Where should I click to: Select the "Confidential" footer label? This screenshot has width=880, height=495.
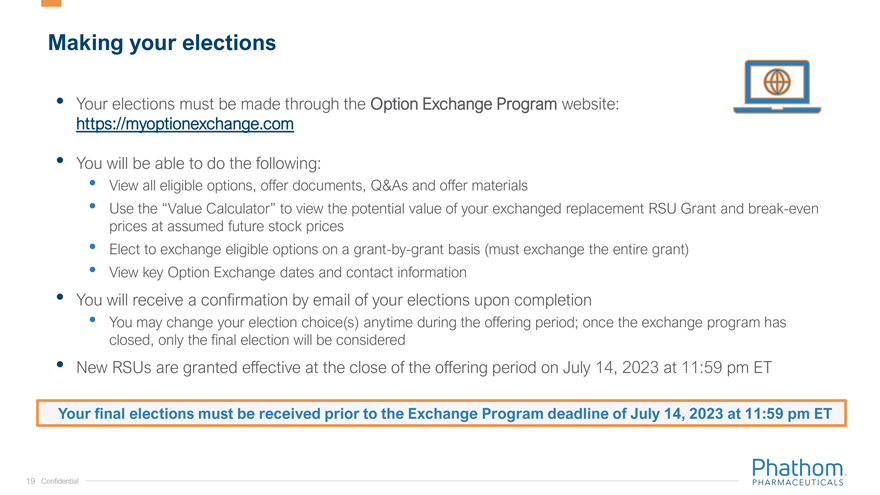click(x=60, y=481)
